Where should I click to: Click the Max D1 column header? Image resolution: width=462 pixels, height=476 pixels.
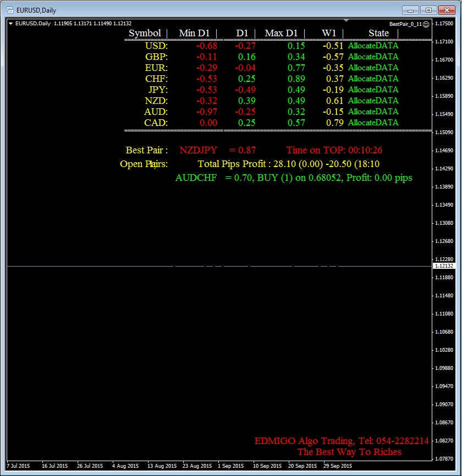pos(281,33)
